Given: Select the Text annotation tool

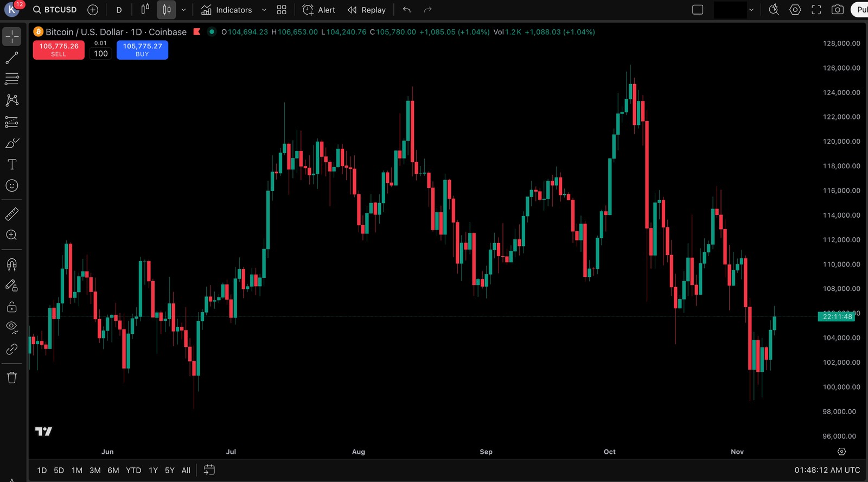Looking at the screenshot, I should (x=12, y=164).
